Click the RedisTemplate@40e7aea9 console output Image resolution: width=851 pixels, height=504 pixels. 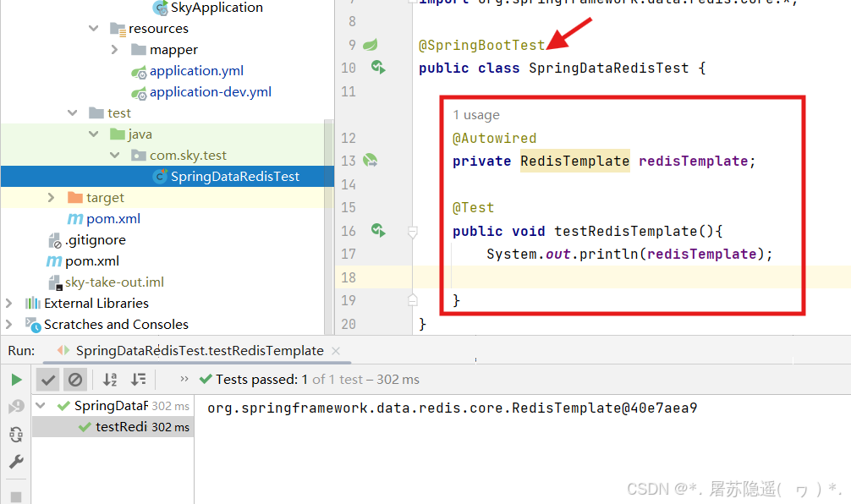[452, 408]
